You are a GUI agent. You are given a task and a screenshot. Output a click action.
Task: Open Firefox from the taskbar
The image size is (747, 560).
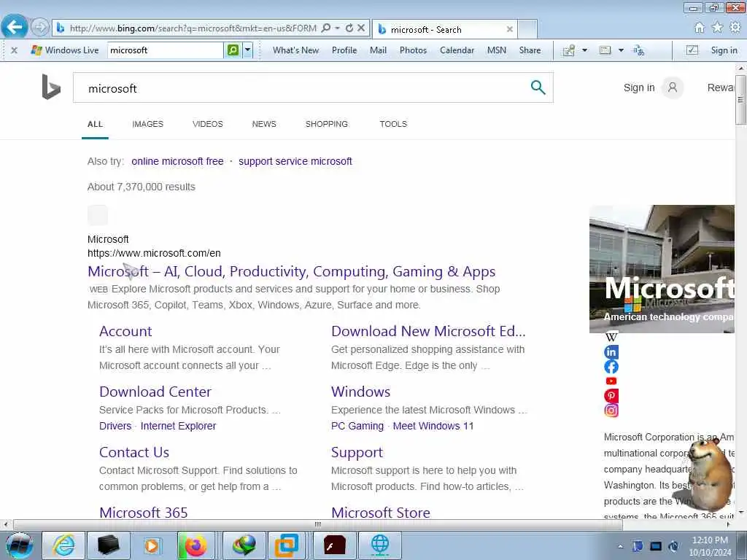point(196,545)
